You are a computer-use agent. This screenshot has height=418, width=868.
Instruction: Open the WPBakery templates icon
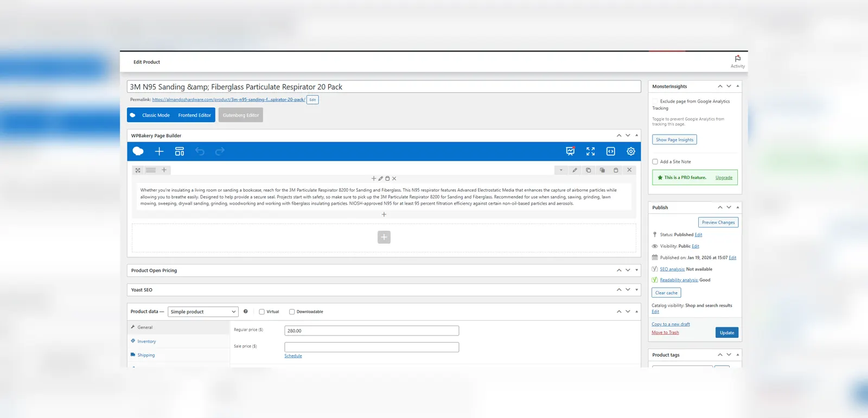pyautogui.click(x=180, y=151)
